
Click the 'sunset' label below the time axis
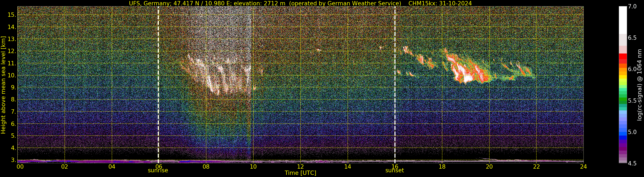coord(394,171)
